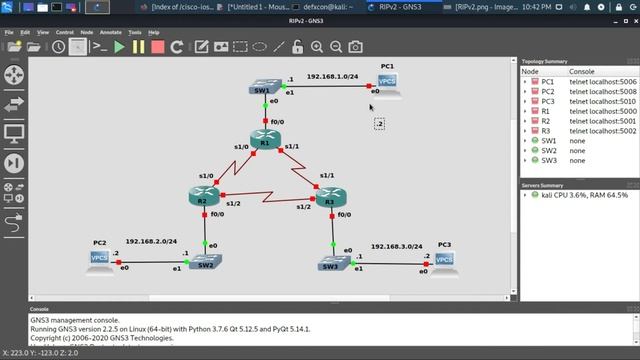Screen dimensions: 640x360
Task: Select the add a link cable tool
Action: 14,222
